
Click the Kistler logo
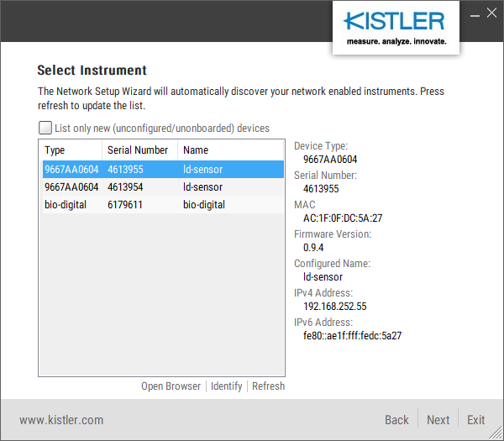pyautogui.click(x=396, y=25)
